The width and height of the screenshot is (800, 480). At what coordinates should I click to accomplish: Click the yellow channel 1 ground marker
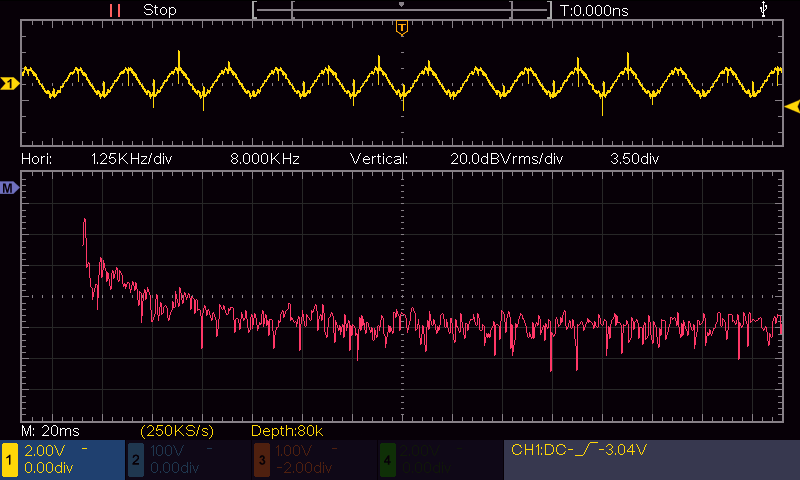click(x=9, y=85)
